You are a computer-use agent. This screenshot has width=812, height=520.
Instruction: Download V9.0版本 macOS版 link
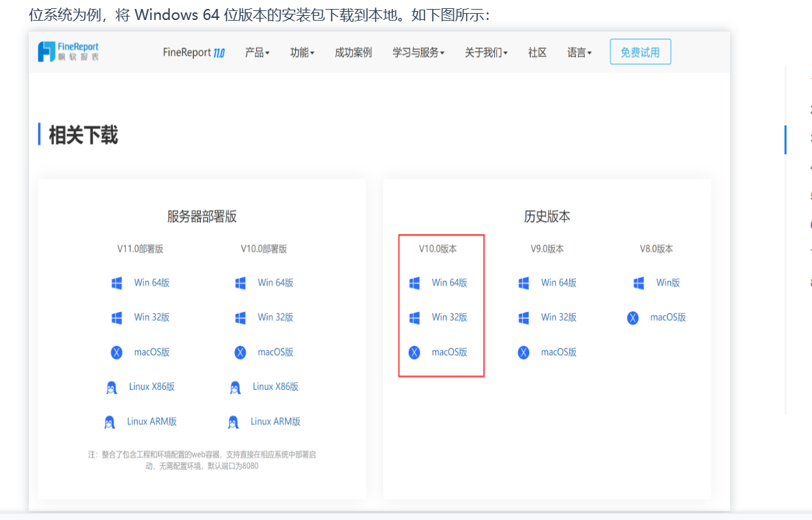(559, 352)
